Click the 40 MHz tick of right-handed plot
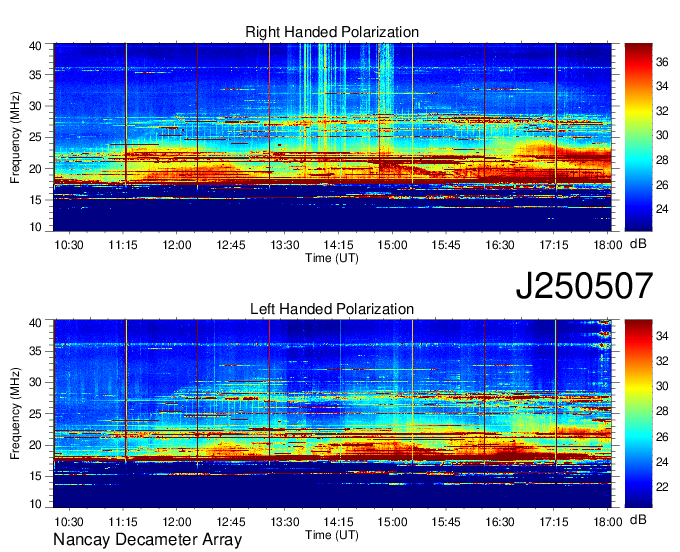 (x=35, y=46)
